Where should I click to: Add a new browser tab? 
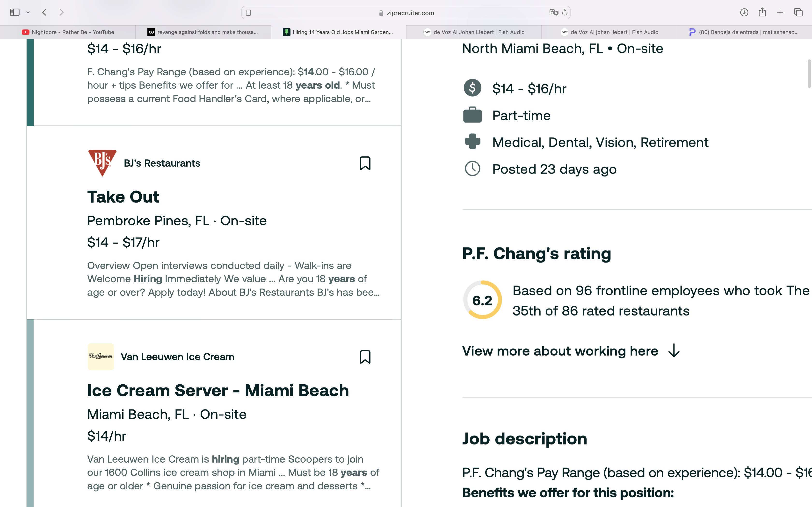pos(780,12)
